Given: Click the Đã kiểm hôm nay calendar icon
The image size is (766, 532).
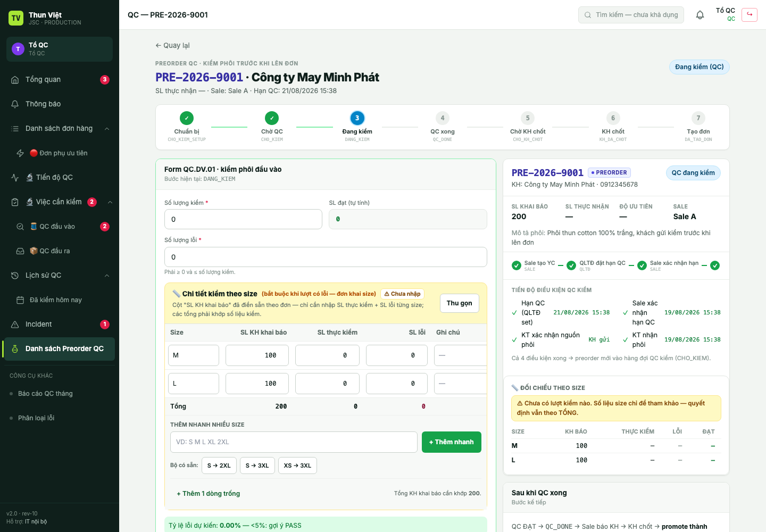Looking at the screenshot, I should pos(20,300).
